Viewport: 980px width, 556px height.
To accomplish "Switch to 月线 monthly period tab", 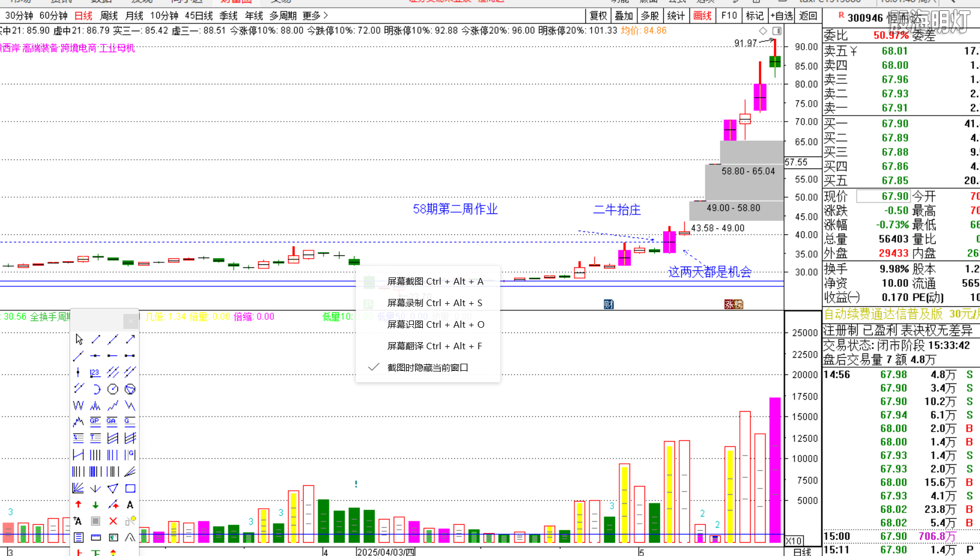I will (x=134, y=16).
